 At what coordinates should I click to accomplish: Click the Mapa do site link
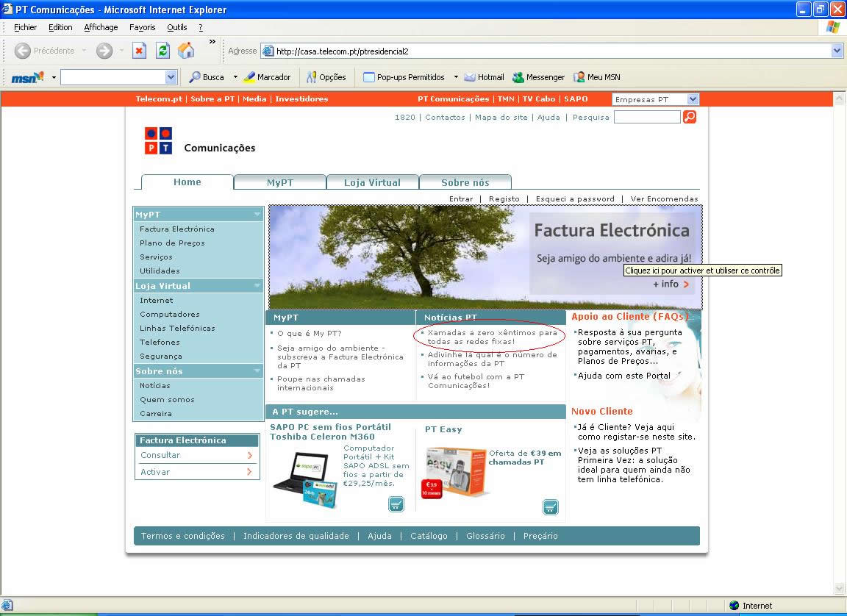[501, 117]
